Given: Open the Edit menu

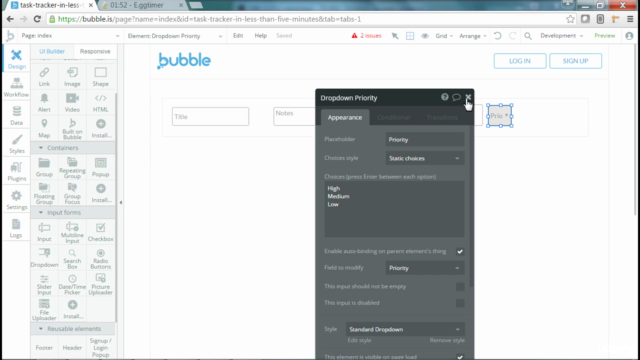Looking at the screenshot, I should click(x=238, y=36).
